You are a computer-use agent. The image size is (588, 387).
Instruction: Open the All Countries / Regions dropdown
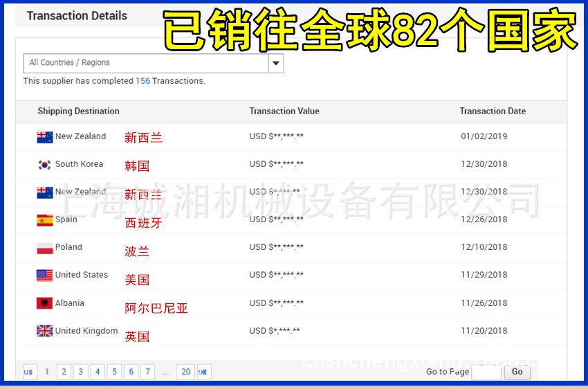coord(276,63)
